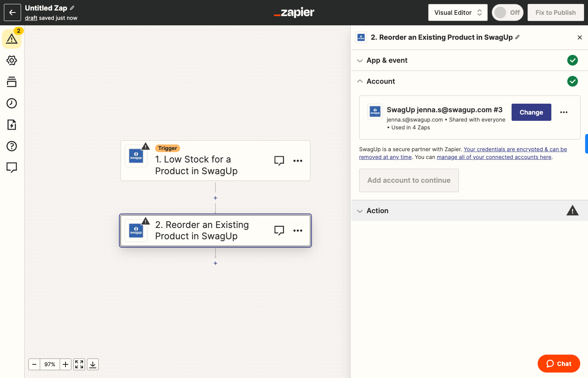588x378 pixels.
Task: Open the warnings panel with badge 2
Action: tap(12, 39)
